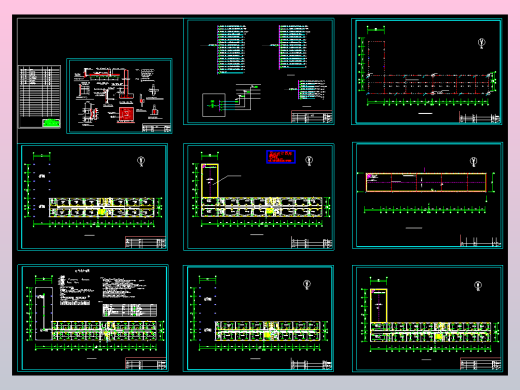The image size is (520, 390).
Task: Click the red notice box with blue border
Action: tap(281, 157)
